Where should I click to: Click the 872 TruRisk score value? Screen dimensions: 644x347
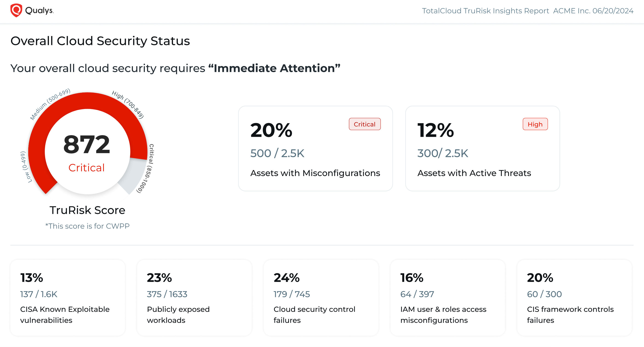tap(87, 144)
